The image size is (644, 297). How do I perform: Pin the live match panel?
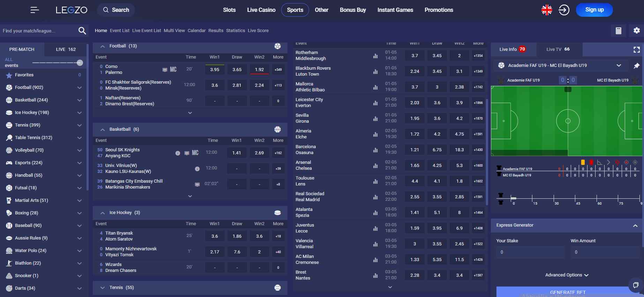pos(637,66)
